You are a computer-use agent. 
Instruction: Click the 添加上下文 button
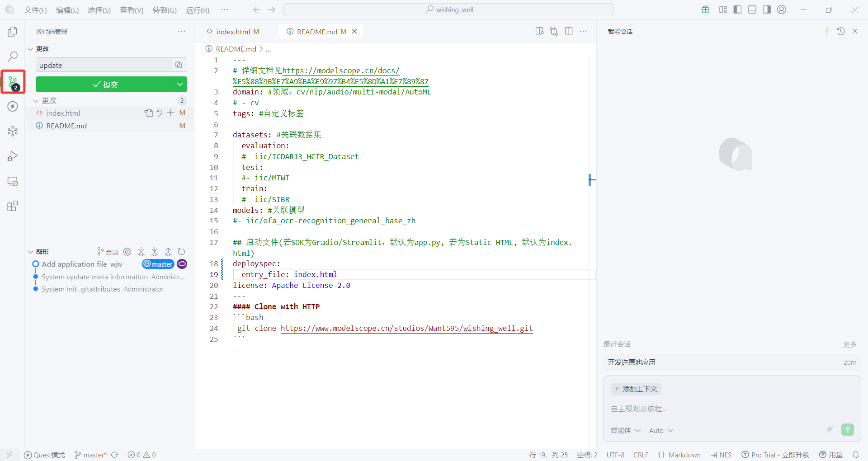point(636,389)
